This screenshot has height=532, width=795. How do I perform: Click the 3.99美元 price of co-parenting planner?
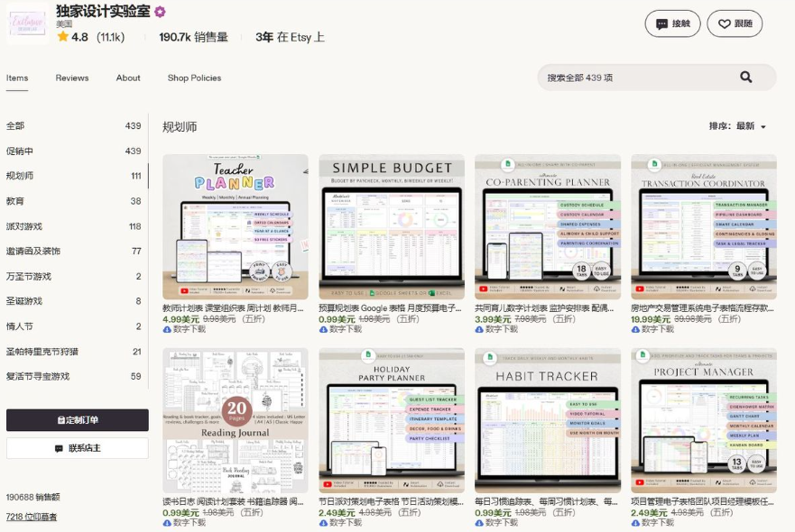pyautogui.click(x=494, y=319)
